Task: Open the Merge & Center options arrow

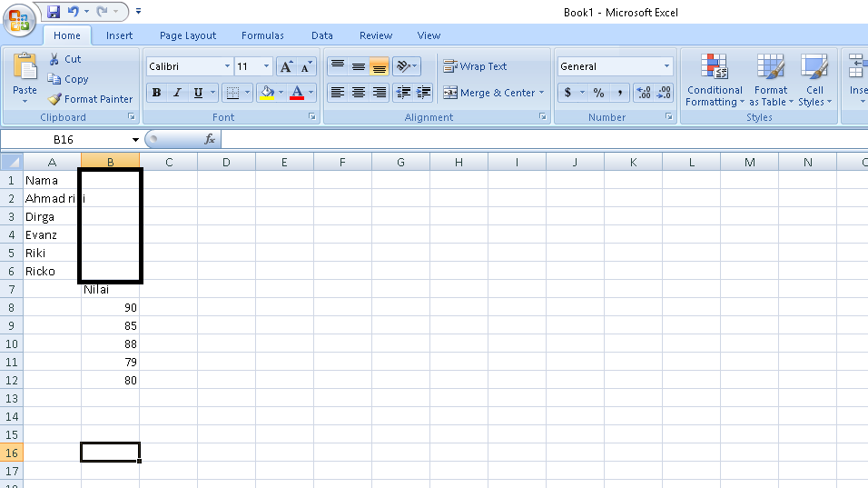Action: point(541,93)
